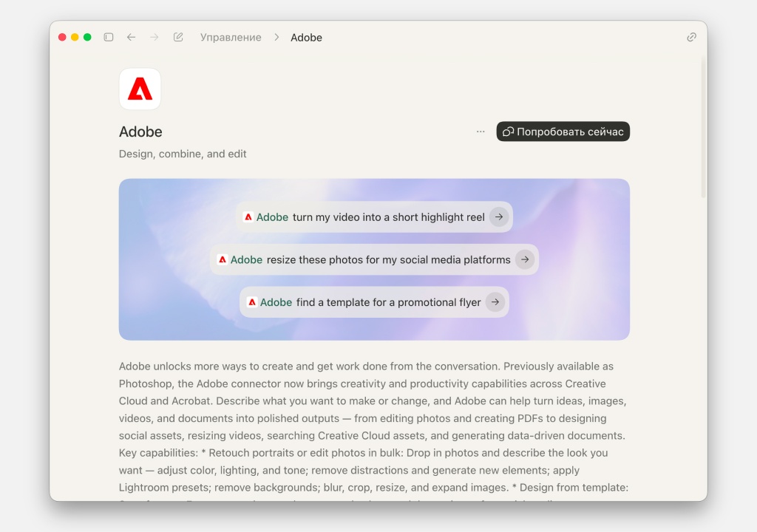Copy link using the chain icon

[691, 37]
